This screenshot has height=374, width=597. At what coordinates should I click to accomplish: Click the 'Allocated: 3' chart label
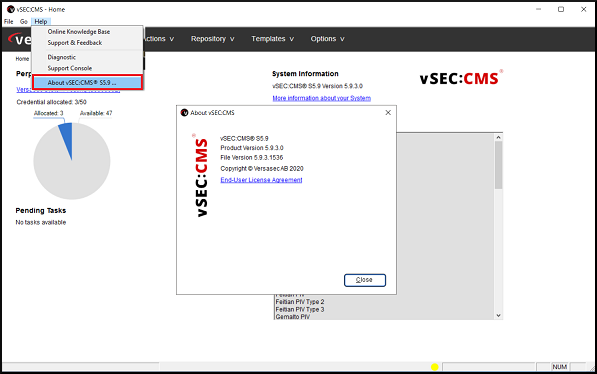tap(48, 113)
